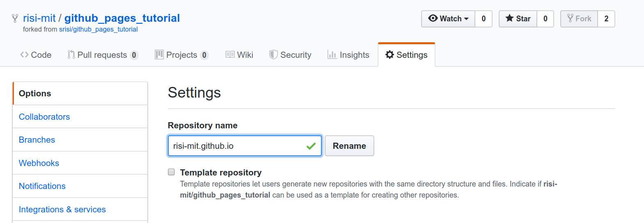
Task: Click the stargazers count next to Star
Action: pos(545,19)
